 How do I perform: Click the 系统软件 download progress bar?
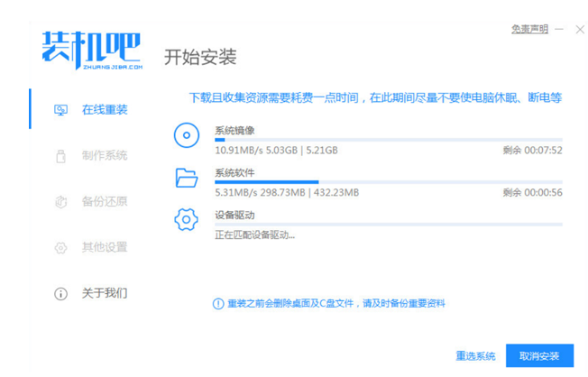(x=388, y=182)
